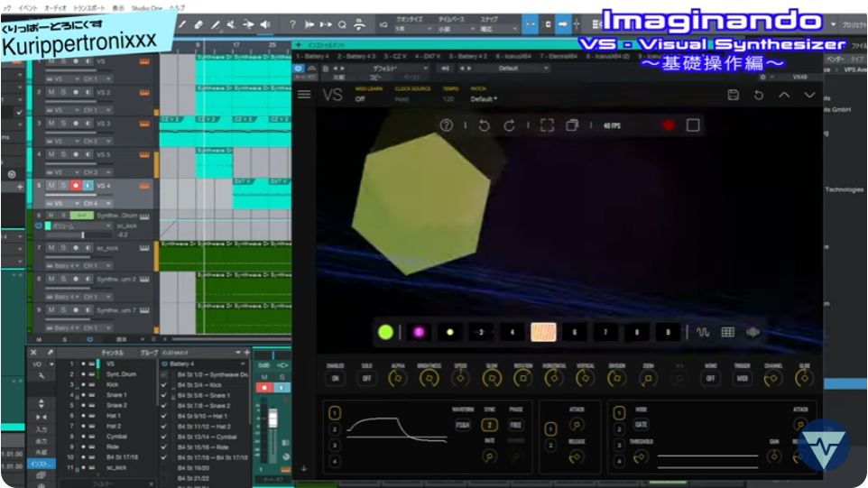Click the redo arrow in visual toolbar

pyautogui.click(x=509, y=125)
